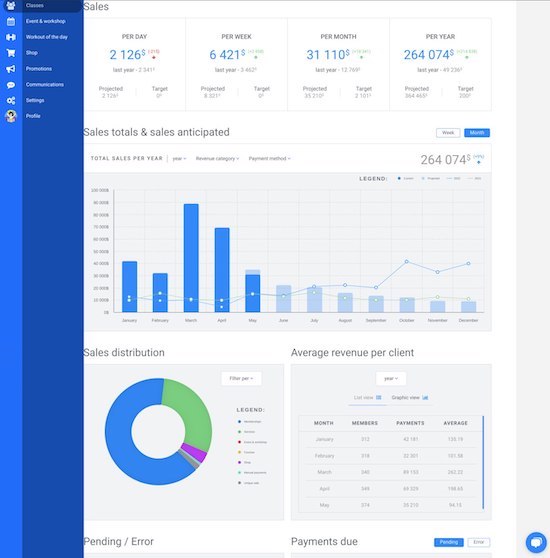Screen dimensions: 550x558
Task: Click the December label on chart axis
Action: pyautogui.click(x=468, y=320)
